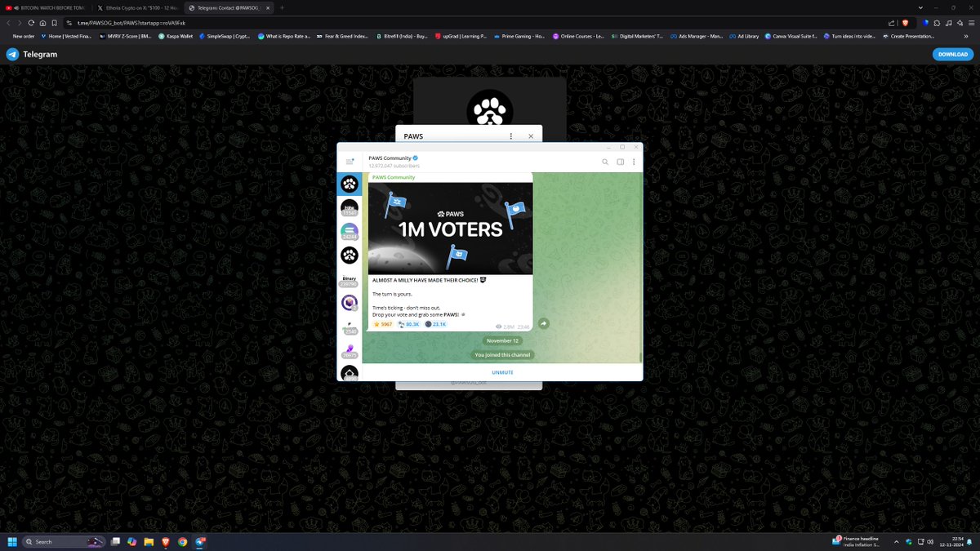
Task: Show hidden system tray icons chevron
Action: pos(897,541)
